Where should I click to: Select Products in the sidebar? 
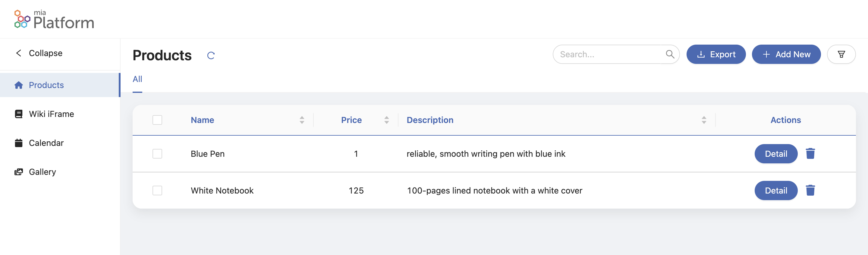tap(46, 85)
